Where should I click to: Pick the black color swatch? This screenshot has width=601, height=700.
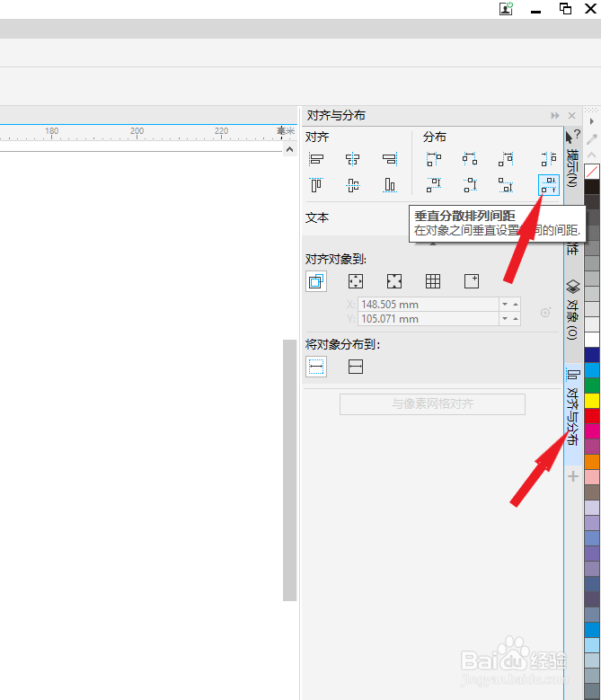point(592,187)
